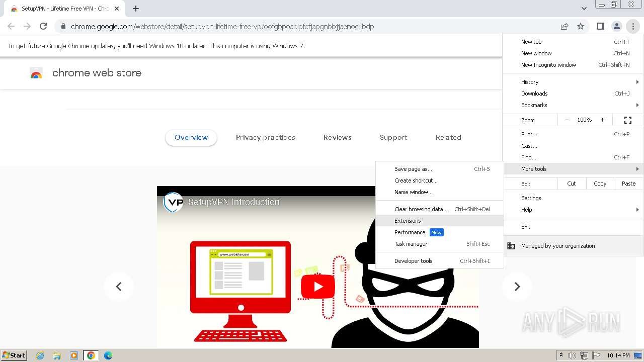The width and height of the screenshot is (644, 362).
Task: Show hidden tray icons arrow
Action: pos(561,355)
